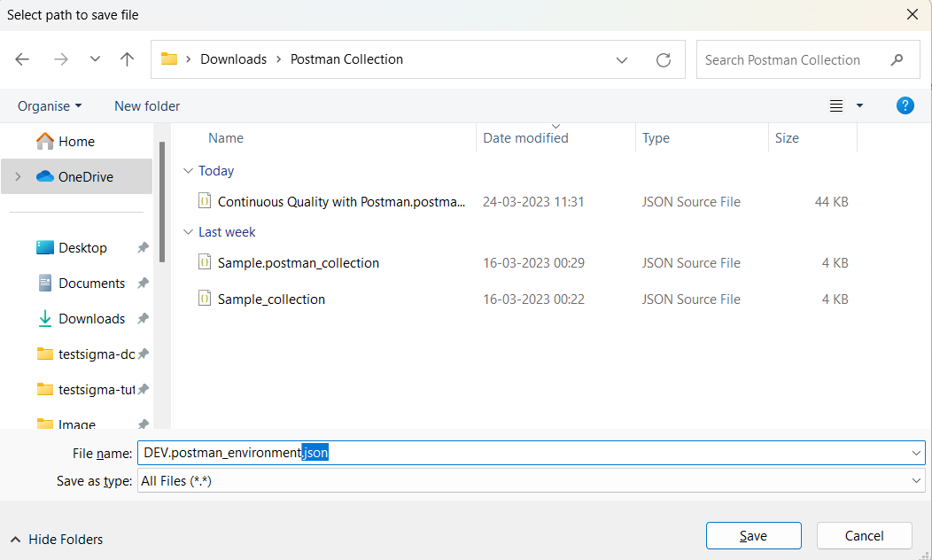
Task: Select Sample_collection file
Action: pos(271,299)
